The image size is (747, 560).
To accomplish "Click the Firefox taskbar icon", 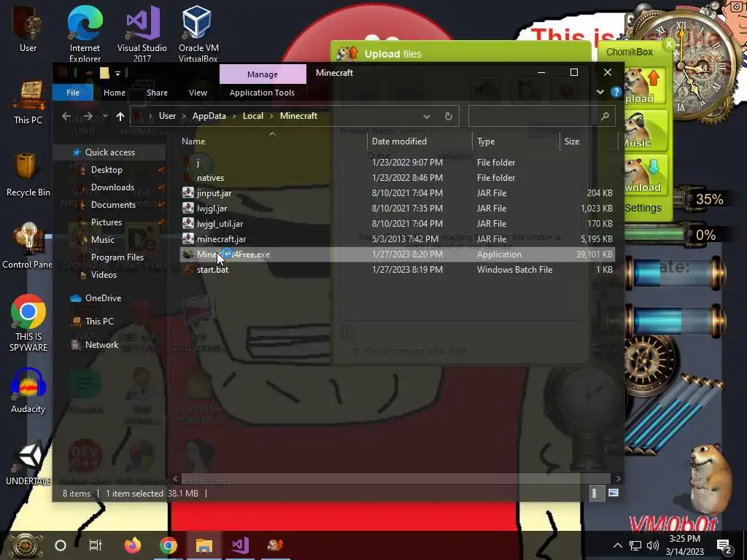I will click(133, 545).
